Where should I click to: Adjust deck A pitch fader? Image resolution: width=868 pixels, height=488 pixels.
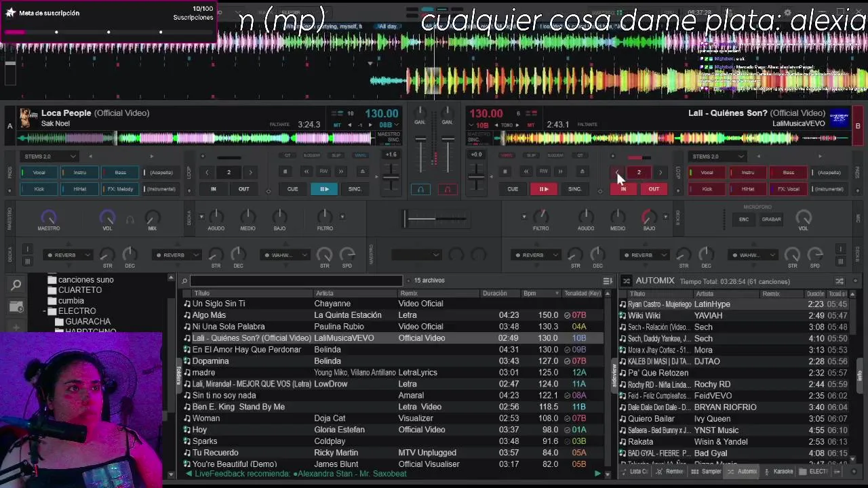tap(391, 178)
